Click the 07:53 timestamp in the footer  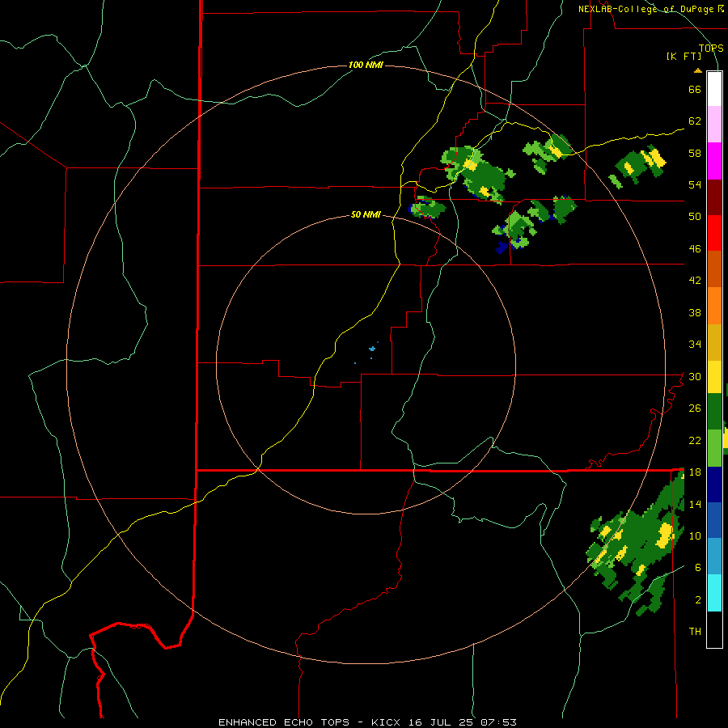[x=498, y=722]
